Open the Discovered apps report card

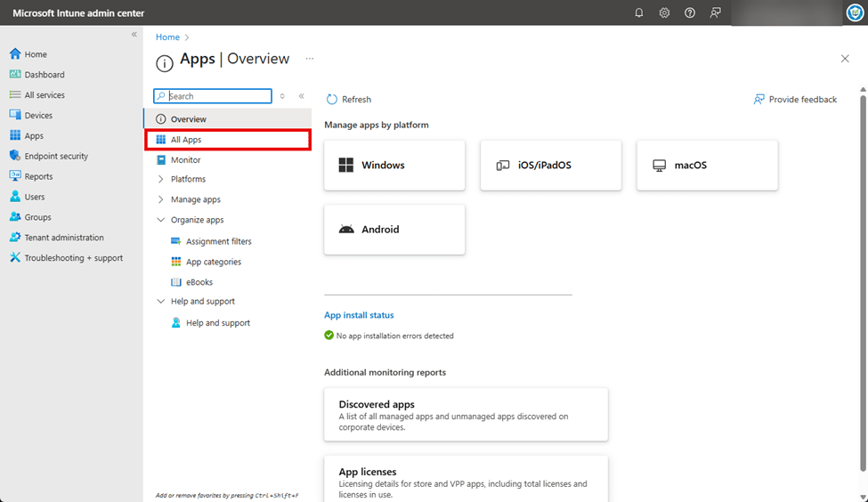click(x=466, y=414)
